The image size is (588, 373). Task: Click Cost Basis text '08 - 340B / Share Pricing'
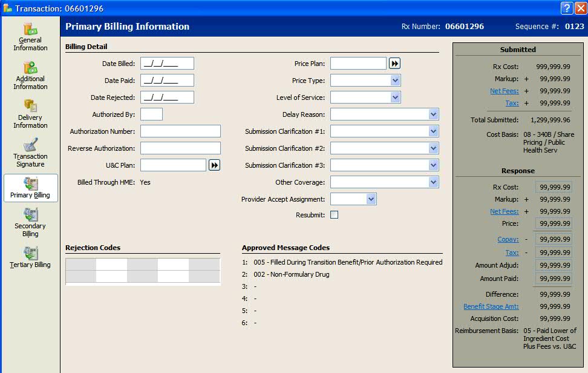point(549,142)
